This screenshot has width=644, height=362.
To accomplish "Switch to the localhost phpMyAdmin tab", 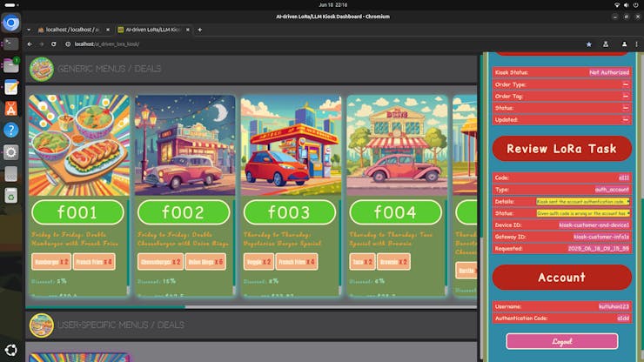I will pos(73,29).
